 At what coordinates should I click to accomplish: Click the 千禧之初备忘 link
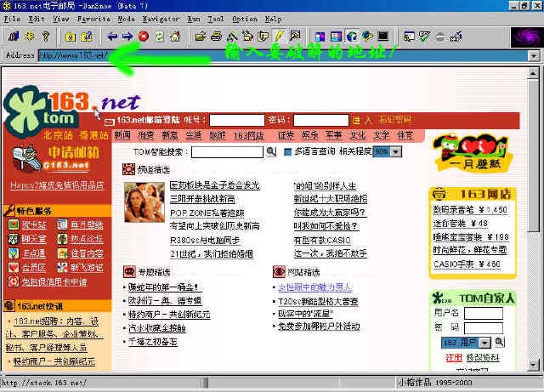[x=153, y=342]
